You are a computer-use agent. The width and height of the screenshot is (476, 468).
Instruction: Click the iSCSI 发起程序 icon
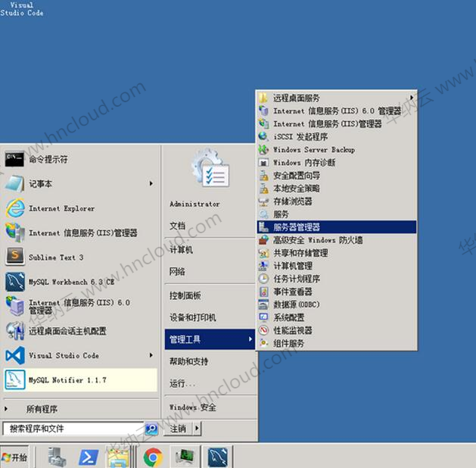(263, 136)
